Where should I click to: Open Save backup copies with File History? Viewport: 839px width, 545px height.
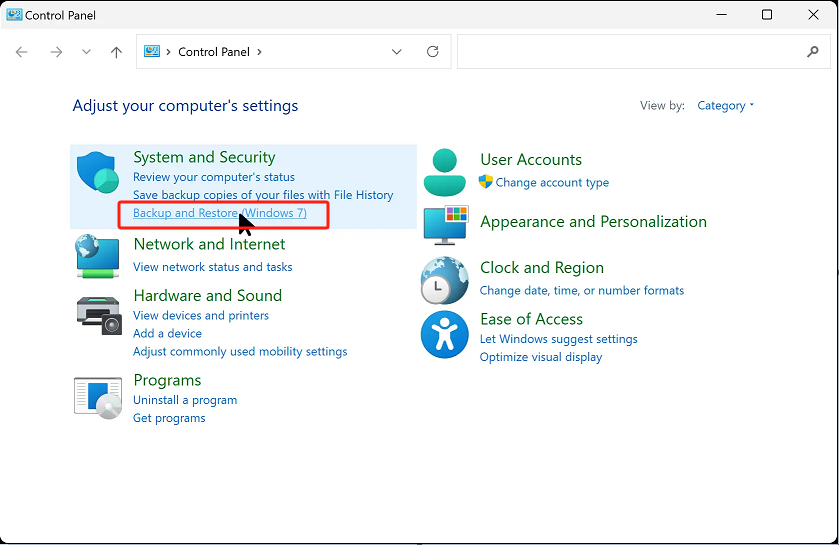coord(263,195)
